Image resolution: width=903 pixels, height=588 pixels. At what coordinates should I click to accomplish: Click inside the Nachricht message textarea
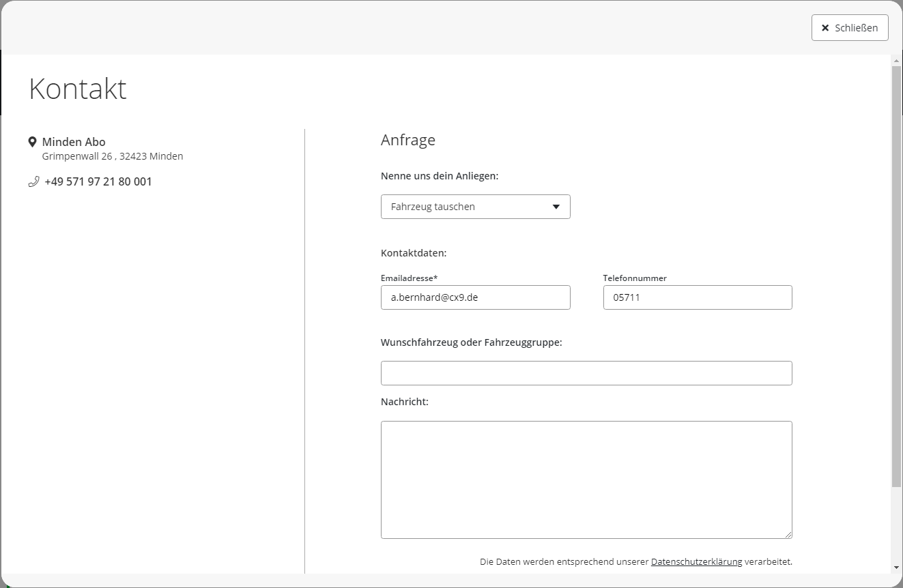586,480
